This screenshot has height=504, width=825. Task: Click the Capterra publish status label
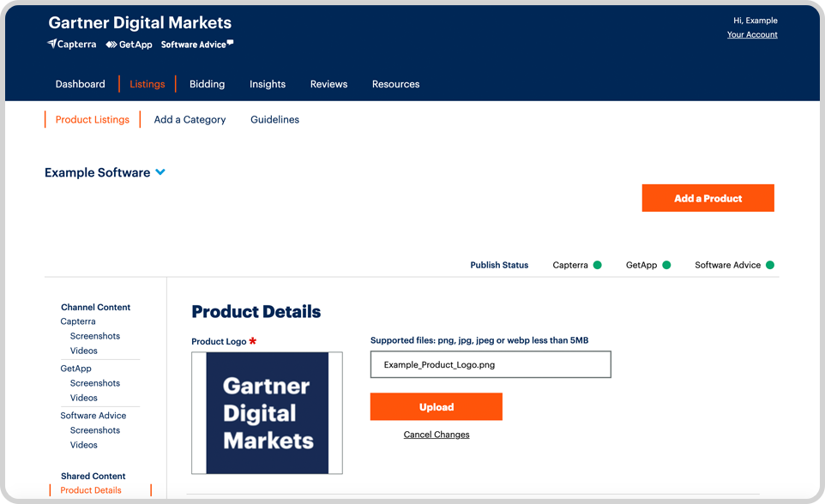pos(569,265)
